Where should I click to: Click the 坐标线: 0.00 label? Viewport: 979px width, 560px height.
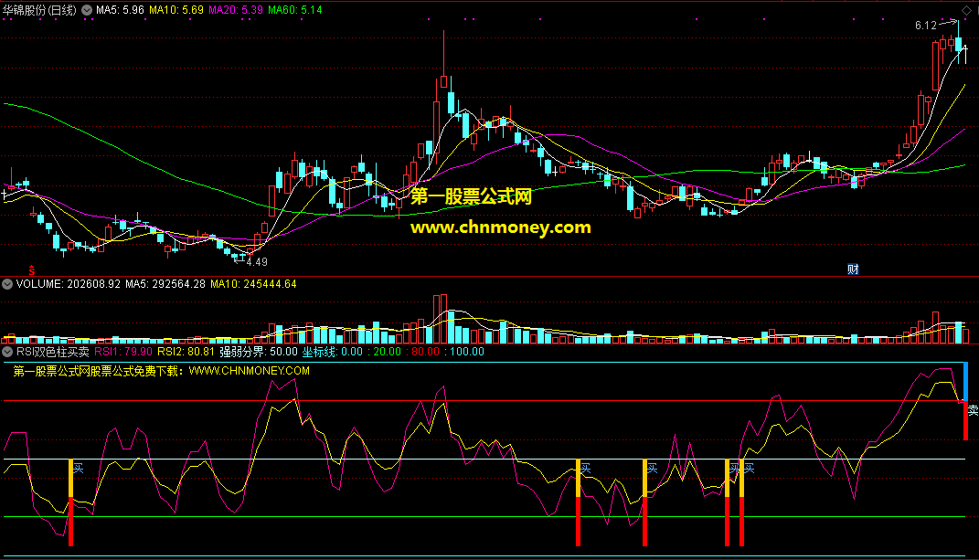coord(332,352)
